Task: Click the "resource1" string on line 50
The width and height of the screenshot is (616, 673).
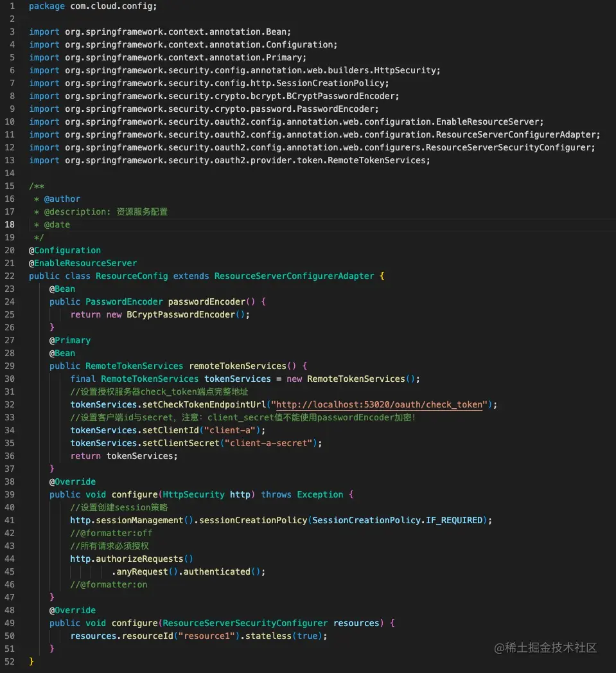Action: pyautogui.click(x=207, y=636)
